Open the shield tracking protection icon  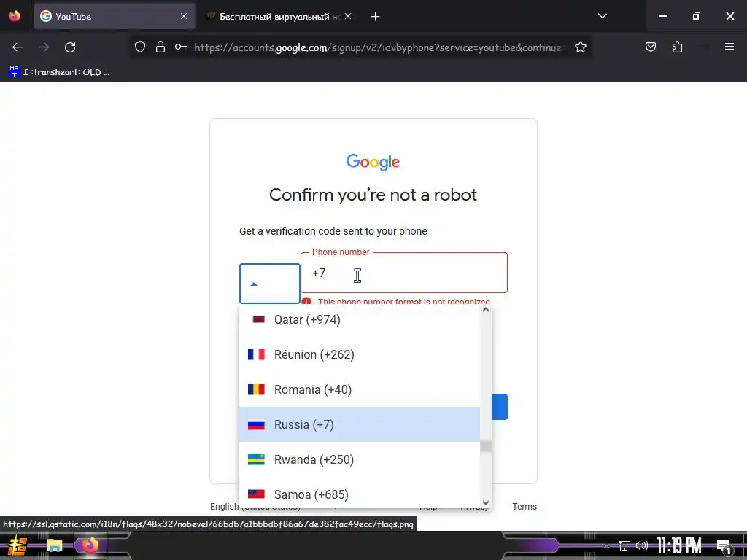click(x=139, y=47)
